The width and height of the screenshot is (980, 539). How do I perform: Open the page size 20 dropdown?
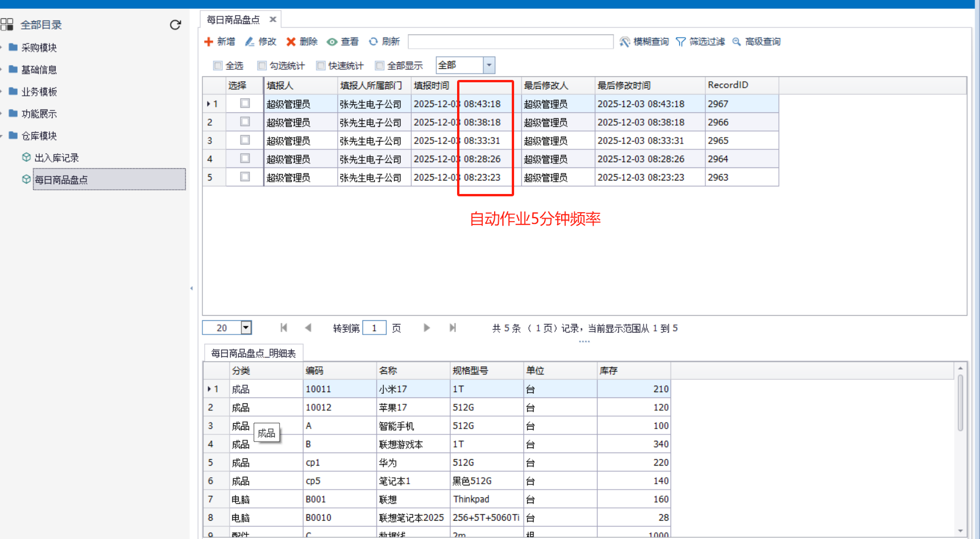click(246, 328)
